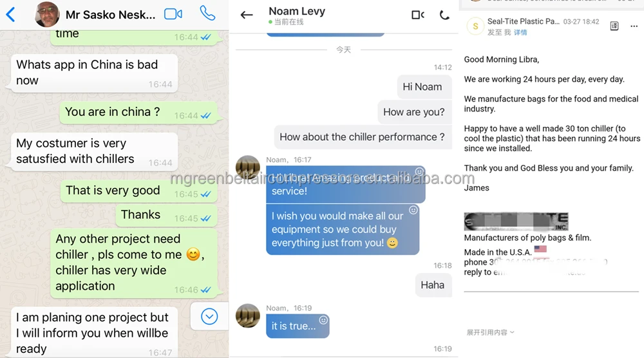Open sender details link 详情

tap(520, 32)
